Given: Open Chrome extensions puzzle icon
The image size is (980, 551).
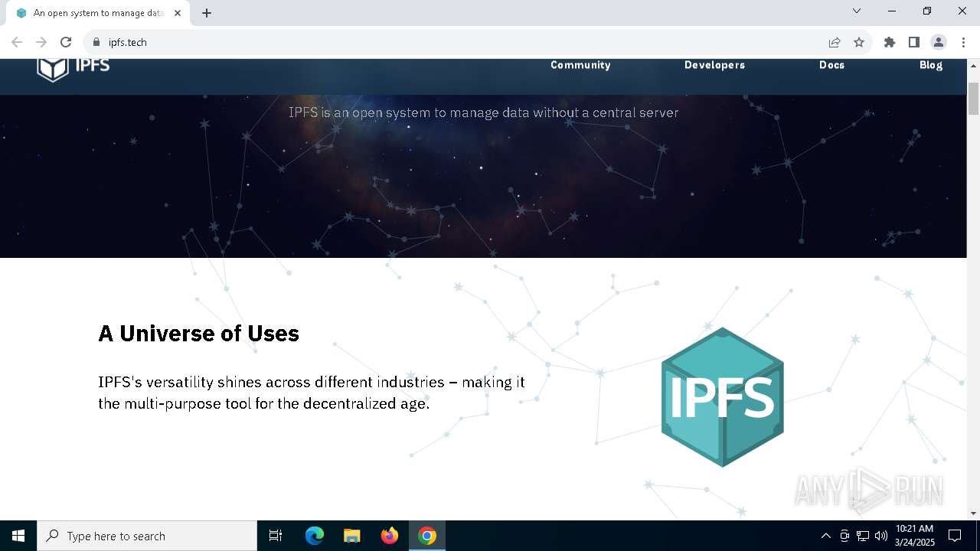Looking at the screenshot, I should [889, 42].
